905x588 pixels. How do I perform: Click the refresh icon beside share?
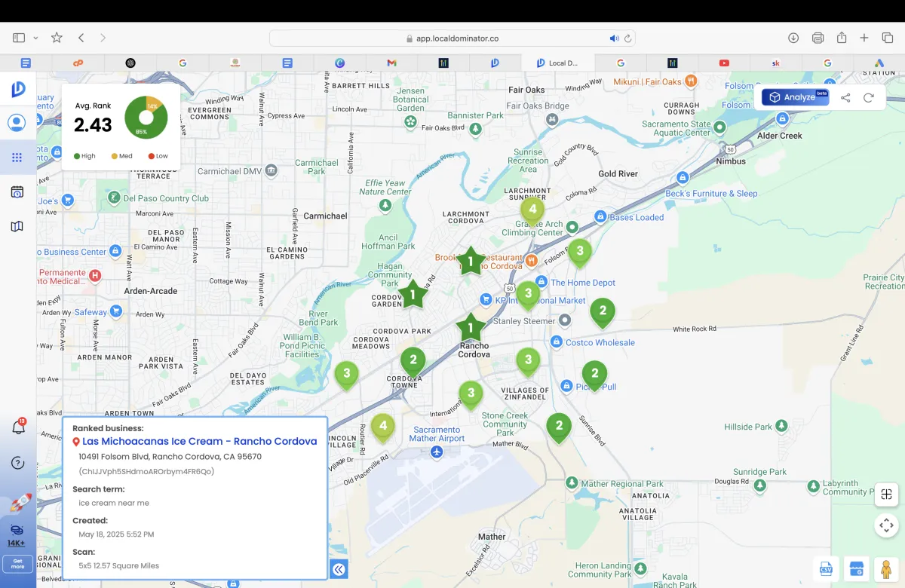[869, 97]
